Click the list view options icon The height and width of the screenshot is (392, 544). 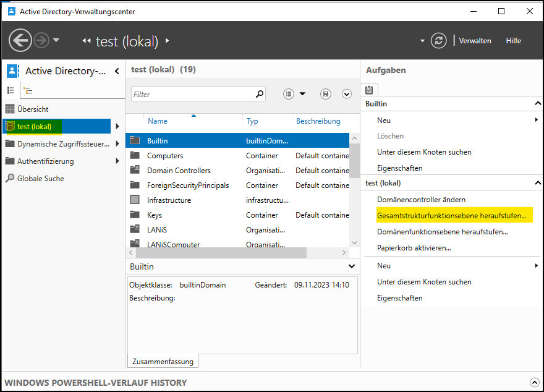click(x=289, y=94)
